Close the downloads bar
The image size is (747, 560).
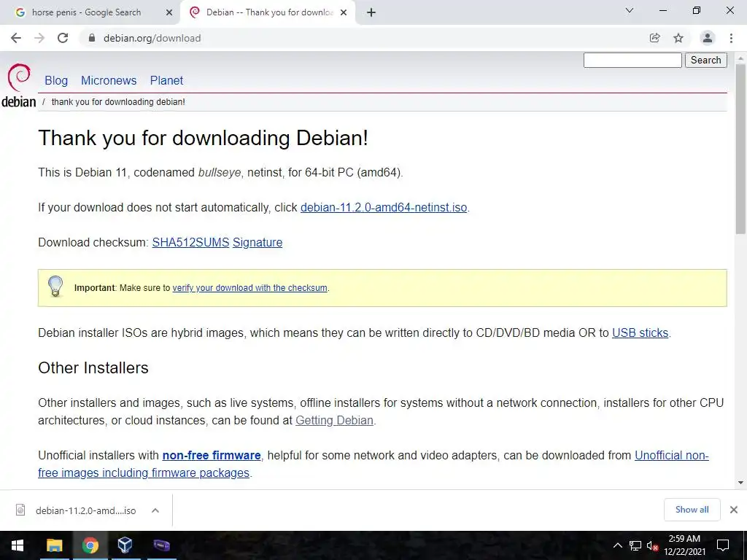pos(734,510)
